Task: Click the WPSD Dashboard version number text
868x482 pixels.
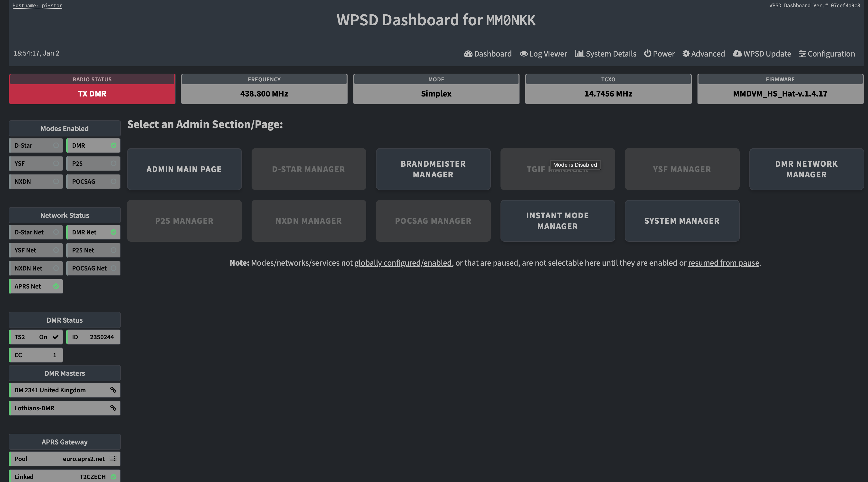Action: (814, 5)
